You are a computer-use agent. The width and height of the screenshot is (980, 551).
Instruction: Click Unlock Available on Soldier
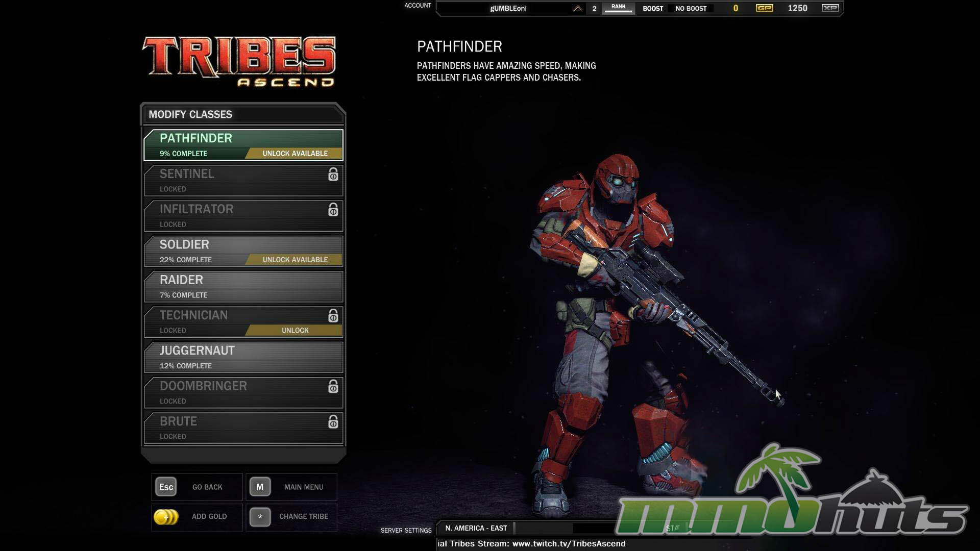tap(295, 260)
